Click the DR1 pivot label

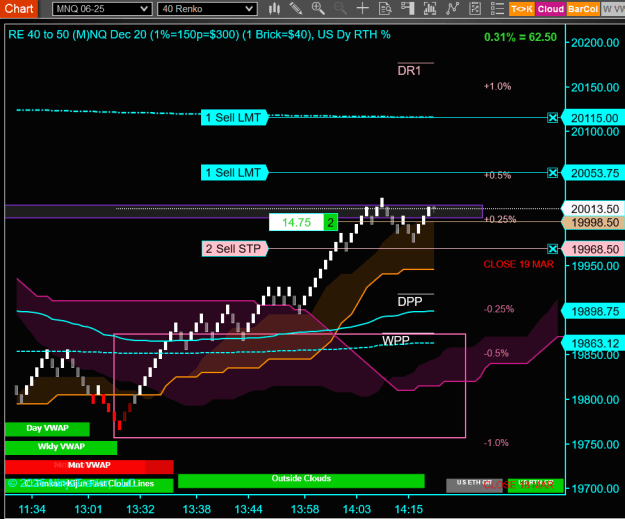(409, 71)
